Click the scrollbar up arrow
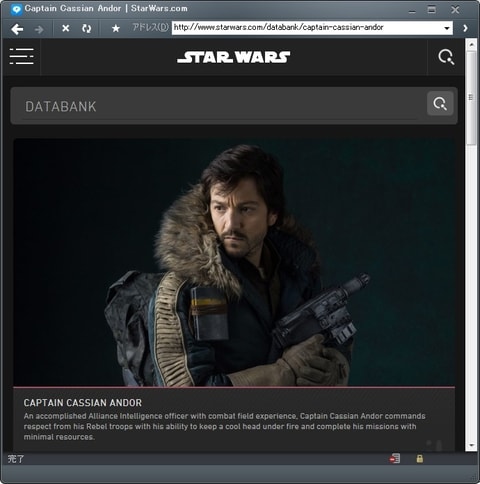The height and width of the screenshot is (484, 480). point(471,45)
